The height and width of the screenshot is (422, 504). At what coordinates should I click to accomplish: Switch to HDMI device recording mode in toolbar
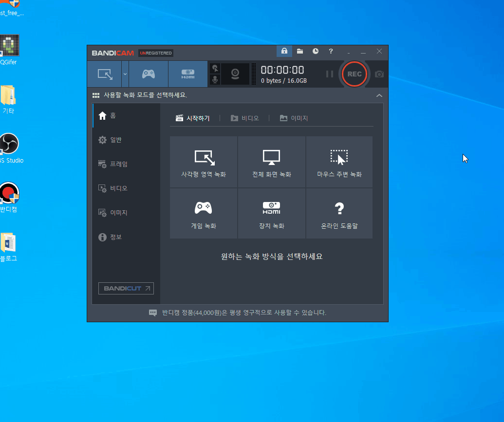[x=188, y=74]
